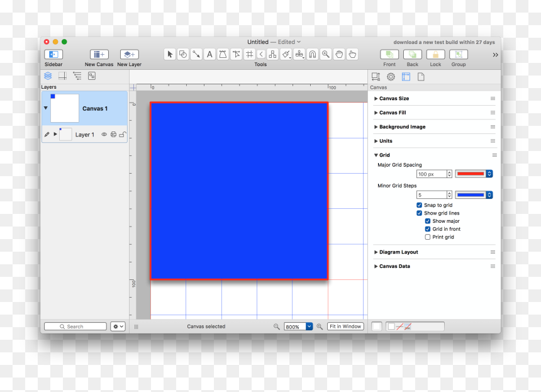This screenshot has height=392, width=541.
Task: Toggle Layer 1 lock icon
Action: (x=123, y=134)
